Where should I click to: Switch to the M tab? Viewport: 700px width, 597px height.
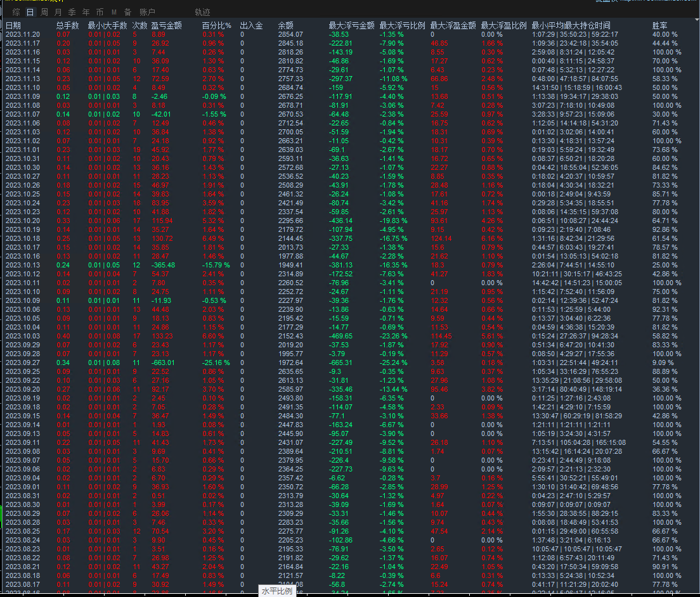click(114, 12)
